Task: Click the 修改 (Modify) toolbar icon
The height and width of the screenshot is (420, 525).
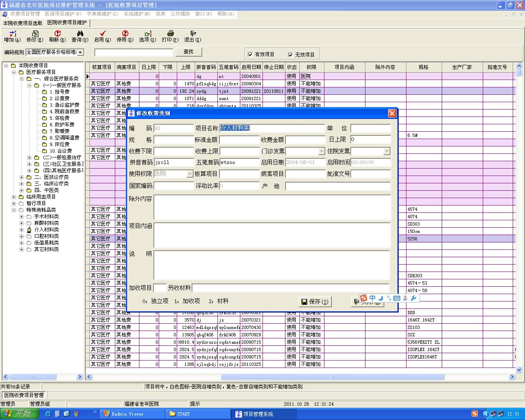Action: [x=35, y=34]
